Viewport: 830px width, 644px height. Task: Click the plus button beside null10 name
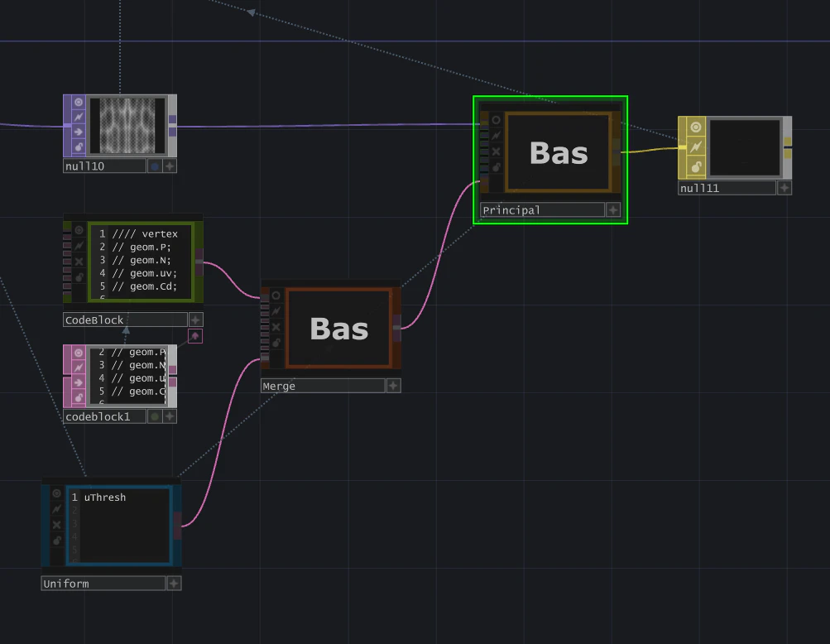pyautogui.click(x=170, y=166)
